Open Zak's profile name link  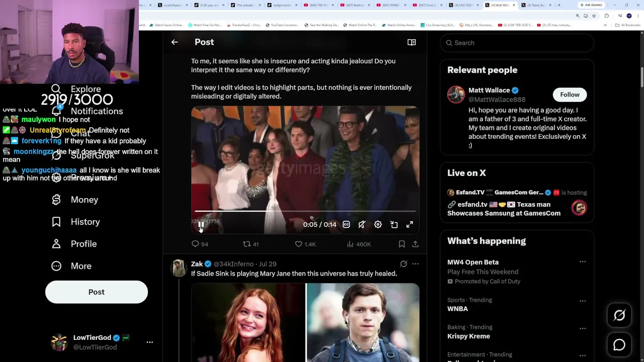tap(197, 264)
